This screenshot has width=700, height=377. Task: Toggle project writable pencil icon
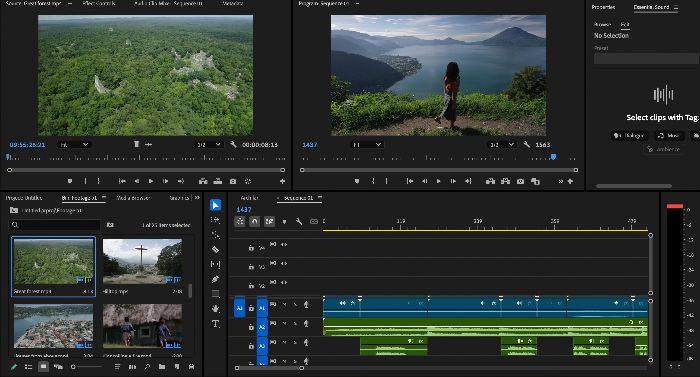pyautogui.click(x=14, y=367)
